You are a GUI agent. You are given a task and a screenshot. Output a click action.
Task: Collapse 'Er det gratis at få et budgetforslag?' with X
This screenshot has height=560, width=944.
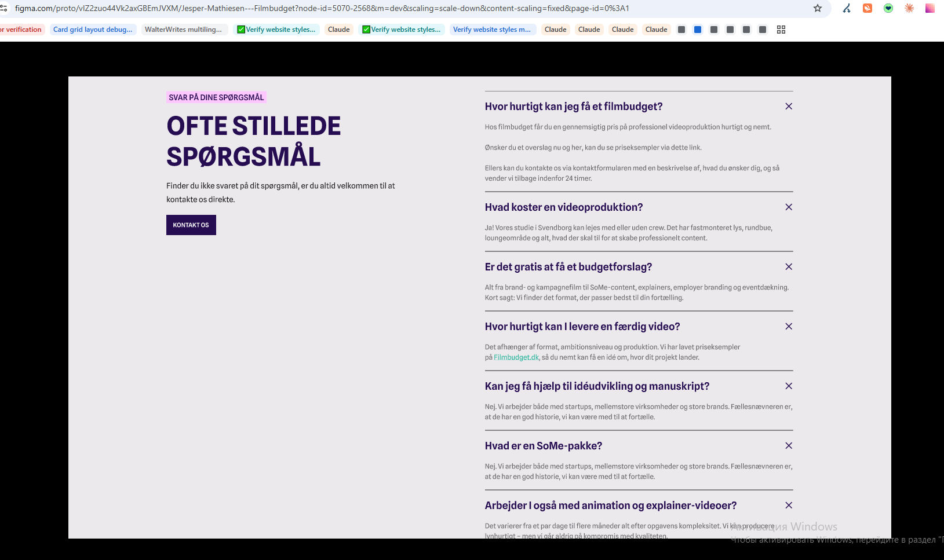789,267
